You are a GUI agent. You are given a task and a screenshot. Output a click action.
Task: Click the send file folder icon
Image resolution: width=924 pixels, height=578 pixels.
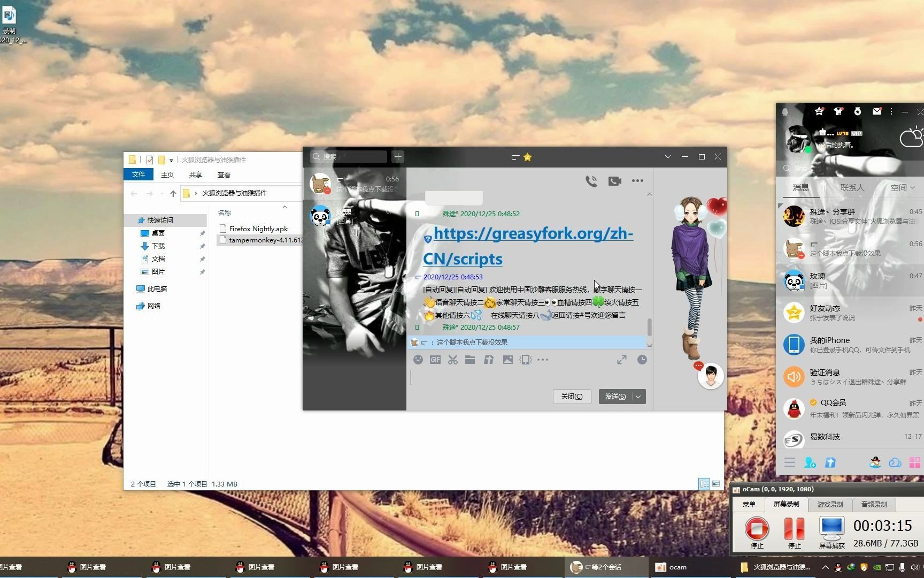[x=470, y=360]
